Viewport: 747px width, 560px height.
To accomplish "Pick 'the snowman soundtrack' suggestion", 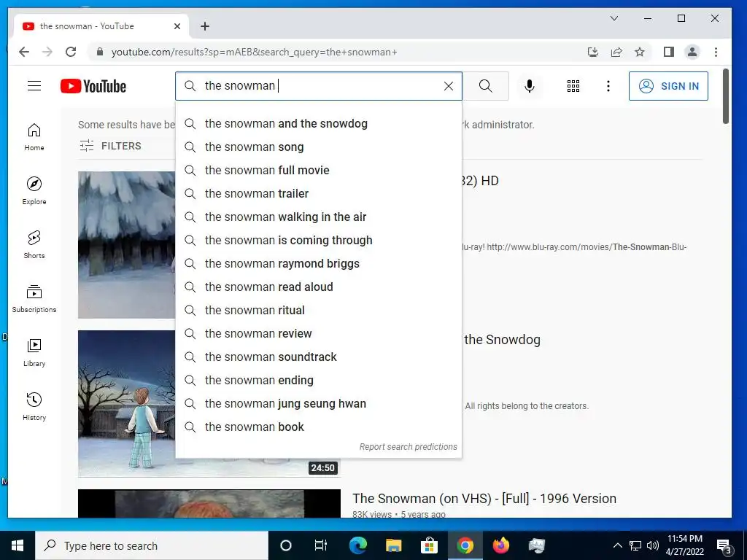I will (319, 357).
